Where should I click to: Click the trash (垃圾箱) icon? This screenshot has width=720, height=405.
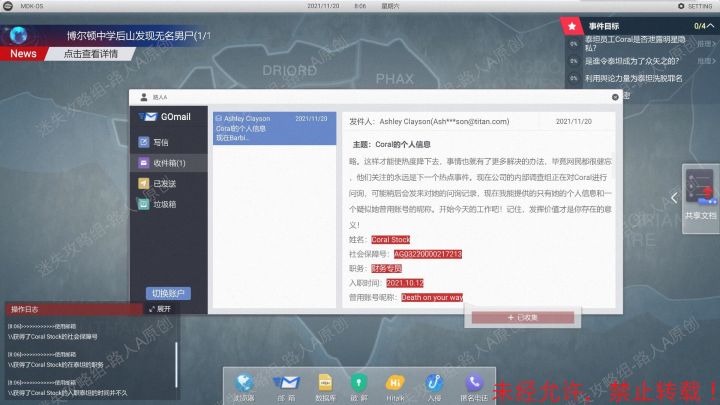pos(144,204)
